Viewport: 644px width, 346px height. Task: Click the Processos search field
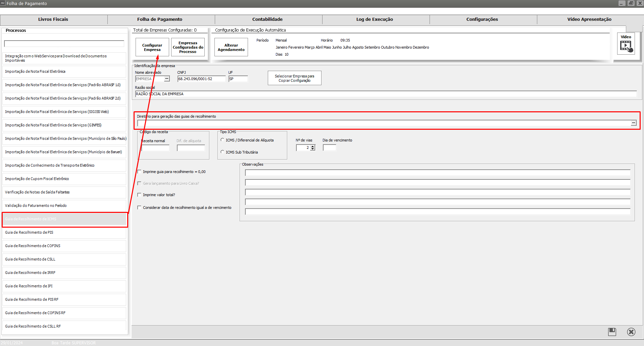coord(64,44)
